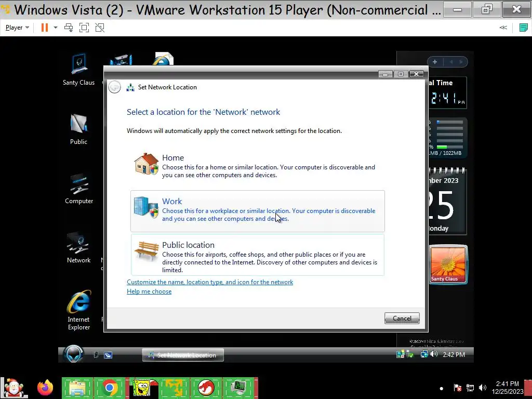Open the Public folder desktop icon
Screen dimensions: 532x399
[x=79, y=129]
